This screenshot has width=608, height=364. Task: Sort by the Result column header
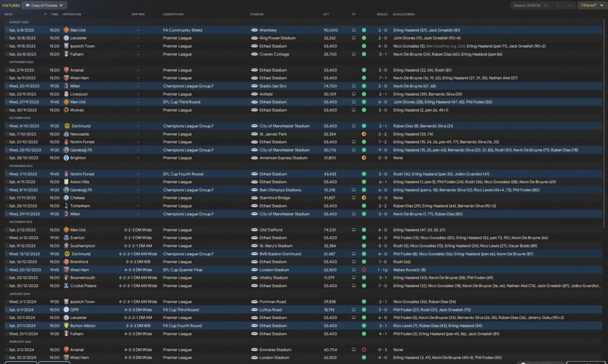click(382, 14)
